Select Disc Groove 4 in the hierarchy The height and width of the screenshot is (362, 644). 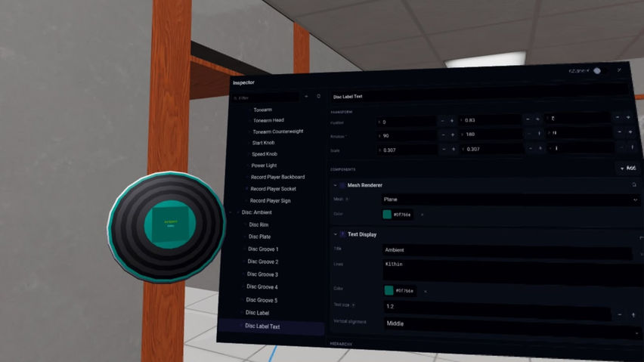tap(262, 287)
